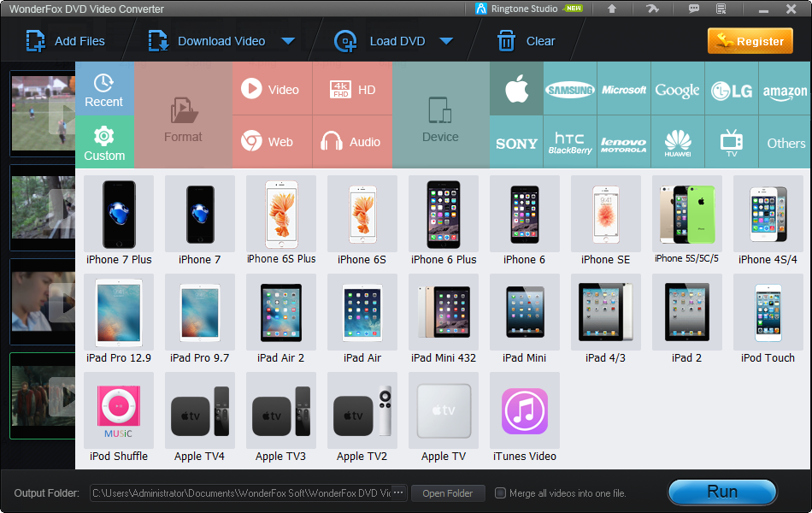Image resolution: width=812 pixels, height=513 pixels.
Task: Open the TV devices tab
Action: pos(732,142)
